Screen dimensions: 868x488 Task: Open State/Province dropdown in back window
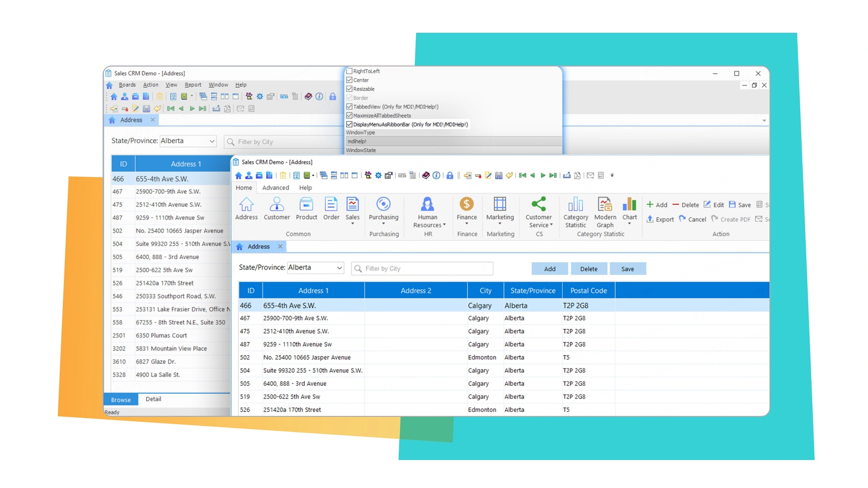(x=212, y=141)
